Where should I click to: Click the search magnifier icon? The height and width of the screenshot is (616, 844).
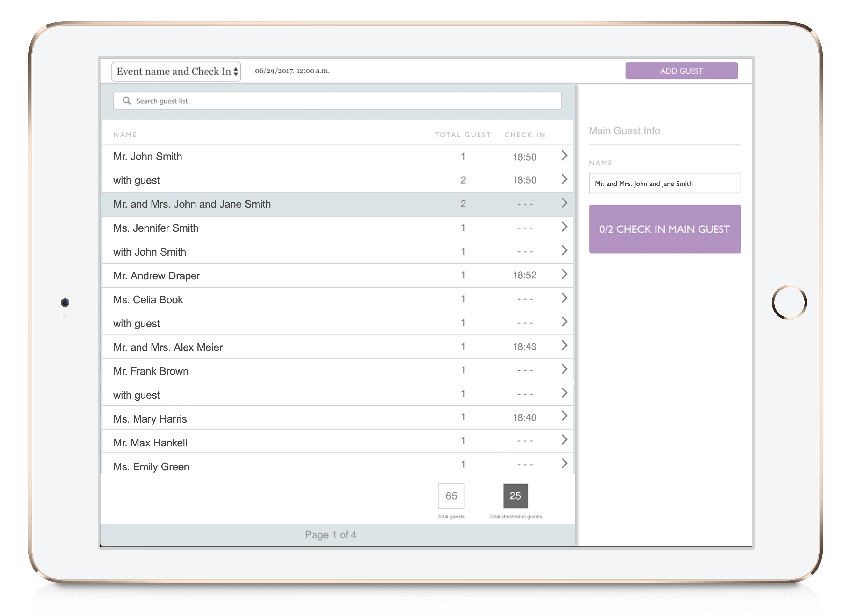[x=127, y=101]
